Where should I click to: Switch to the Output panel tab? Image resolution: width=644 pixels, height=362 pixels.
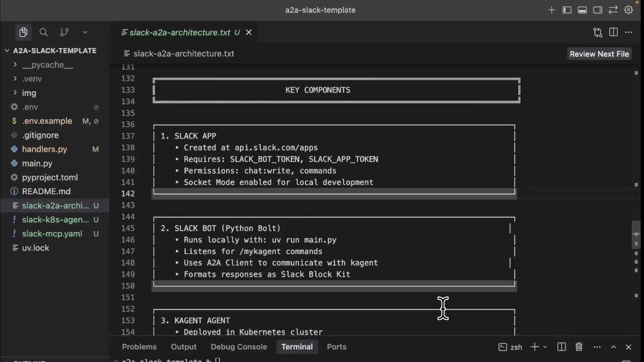coord(183,347)
